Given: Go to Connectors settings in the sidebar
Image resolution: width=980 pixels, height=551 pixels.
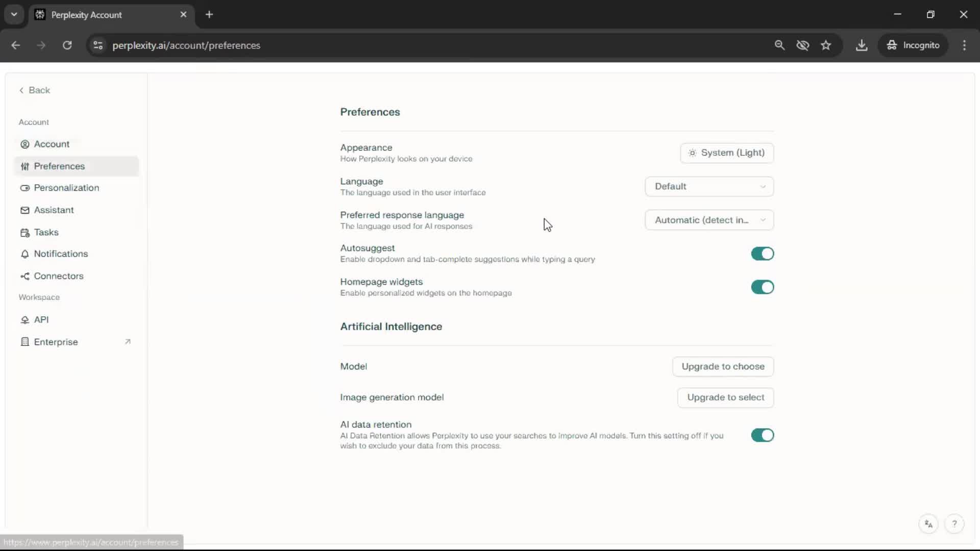Looking at the screenshot, I should (58, 276).
